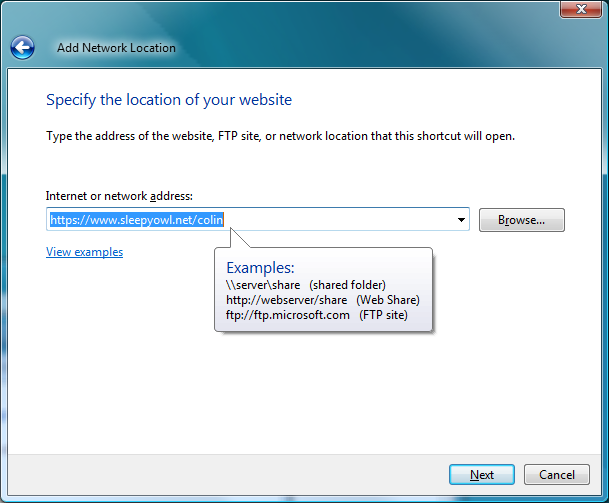
Task: Click the Add Network Location title
Action: [x=117, y=48]
